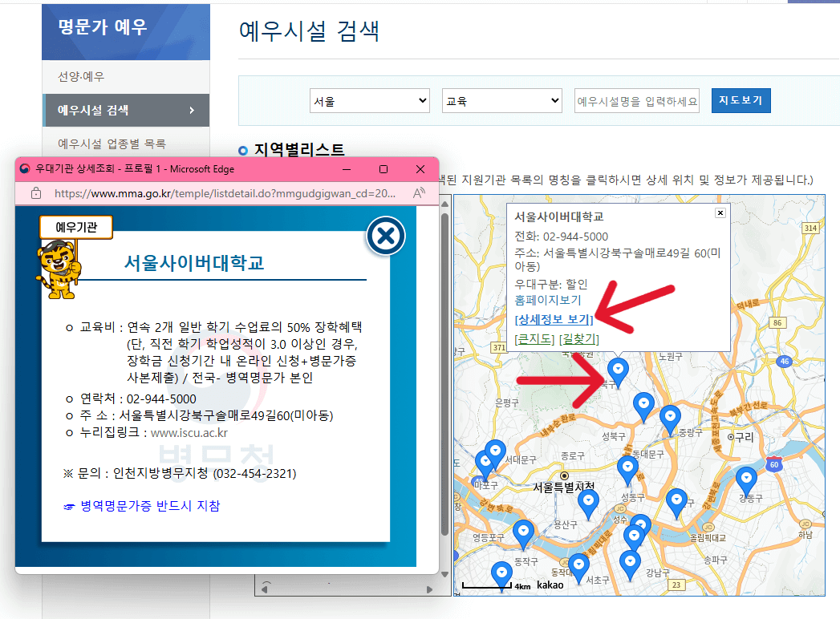This screenshot has width=840, height=619.
Task: Click the Read aloud icon in address bar
Action: pos(419,192)
